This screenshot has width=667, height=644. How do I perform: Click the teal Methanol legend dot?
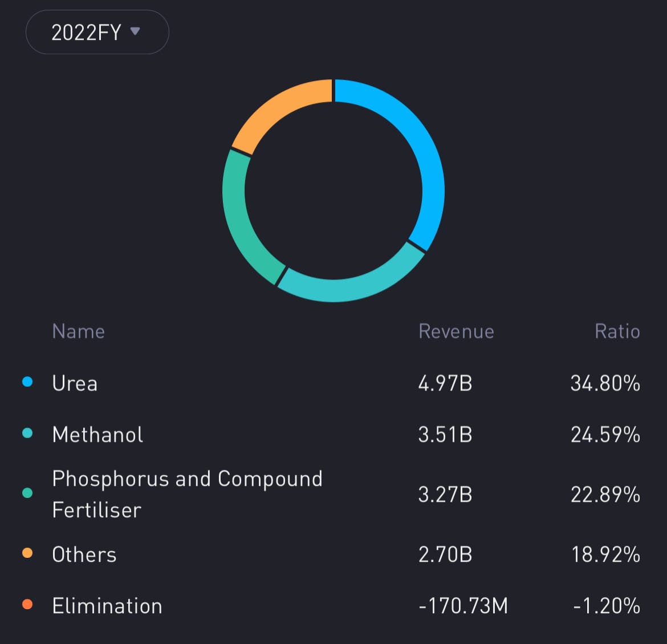coord(27,434)
